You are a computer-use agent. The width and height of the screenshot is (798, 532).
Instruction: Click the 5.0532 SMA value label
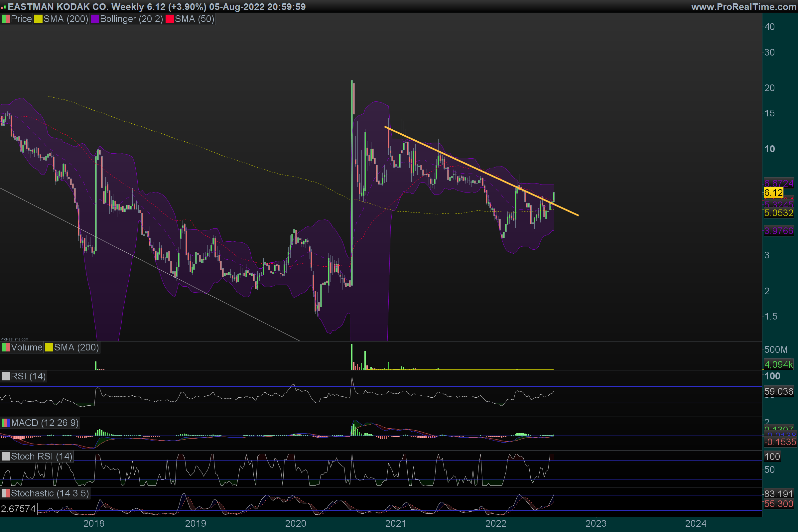click(x=778, y=213)
